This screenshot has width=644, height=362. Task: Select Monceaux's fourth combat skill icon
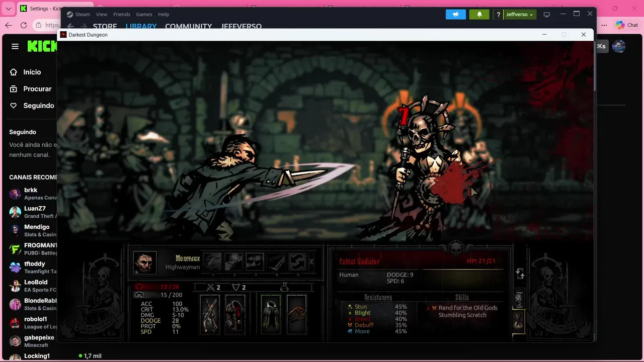[276, 261]
